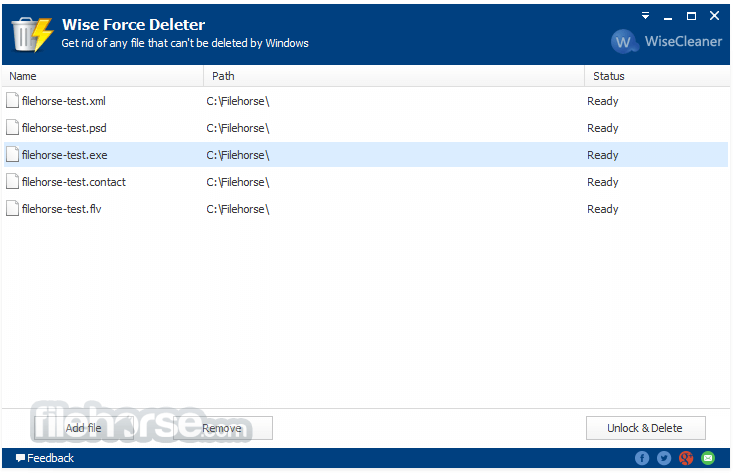Select the filehorse-test.xml row
This screenshot has width=735, height=473.
366,101
